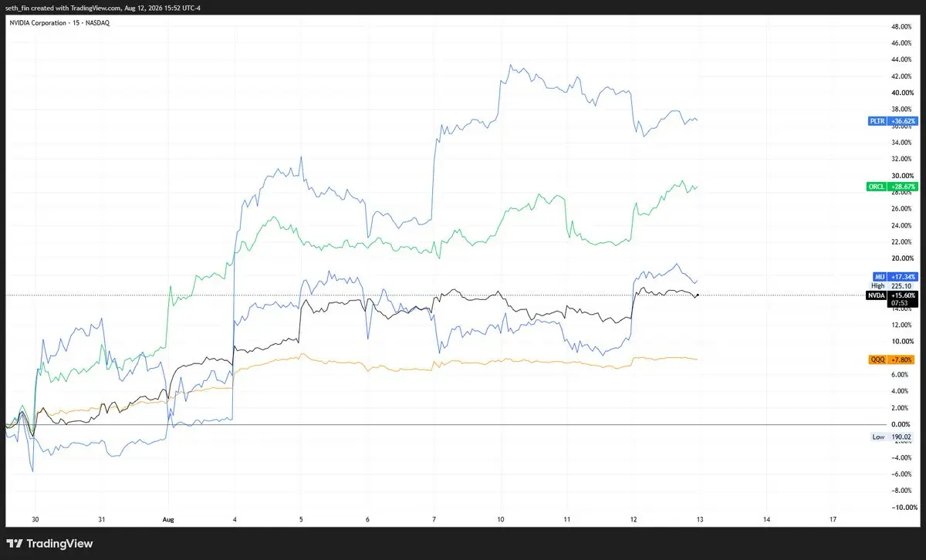
Task: Click the 44.00% axis value
Action: 902,59
